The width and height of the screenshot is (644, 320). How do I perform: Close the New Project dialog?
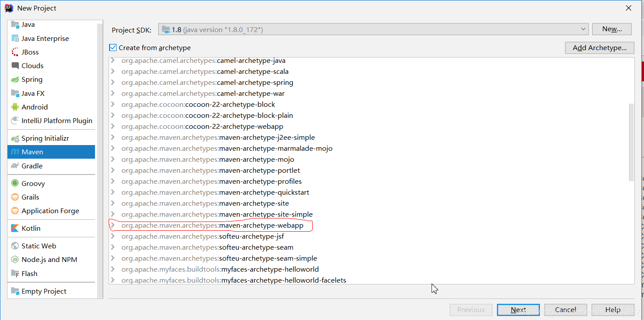629,8
